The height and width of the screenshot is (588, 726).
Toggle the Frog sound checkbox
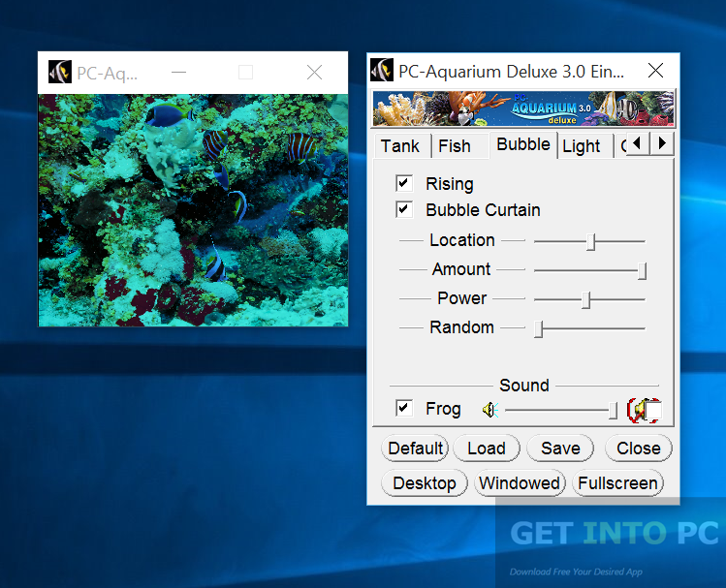click(404, 409)
